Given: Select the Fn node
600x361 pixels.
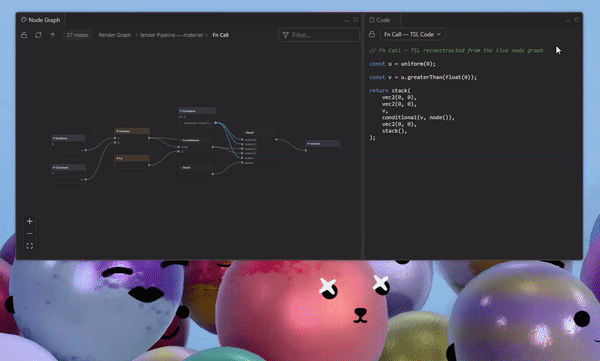Looking at the screenshot, I should (x=132, y=161).
